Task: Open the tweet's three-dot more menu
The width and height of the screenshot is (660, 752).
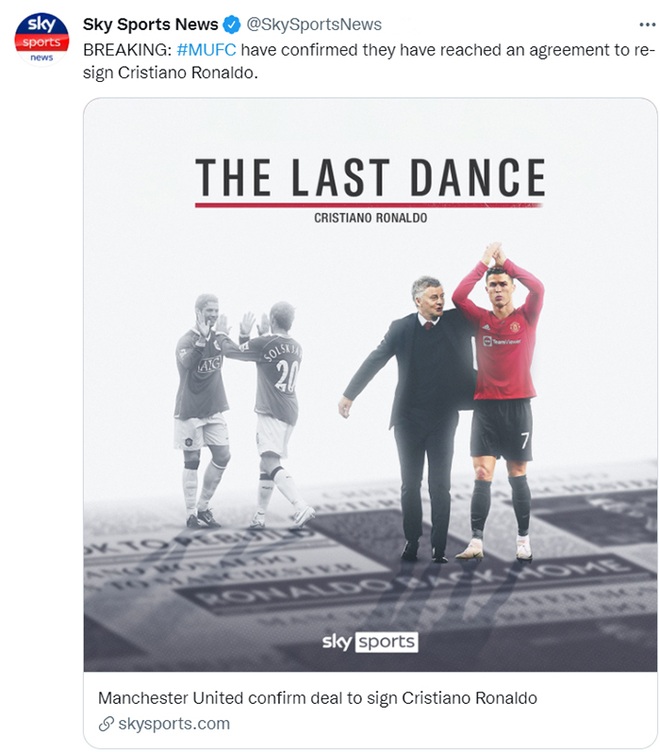Action: pos(647,24)
